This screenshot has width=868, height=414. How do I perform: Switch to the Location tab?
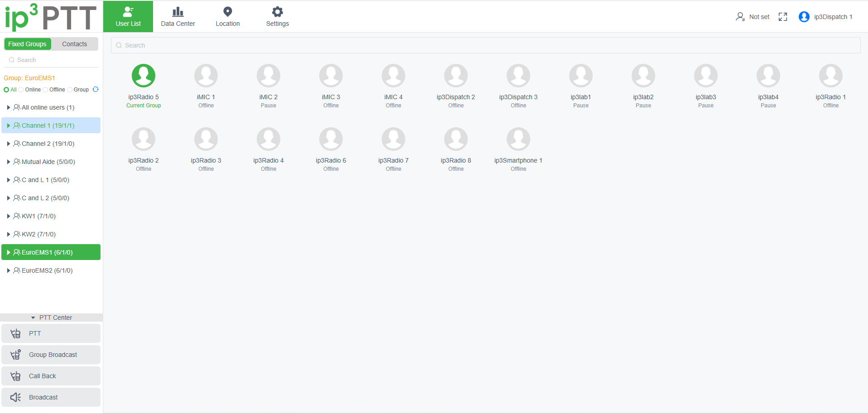[228, 16]
